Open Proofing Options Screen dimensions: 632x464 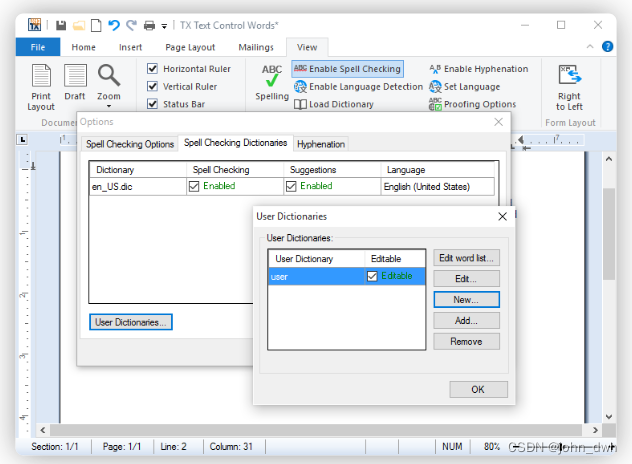472,104
